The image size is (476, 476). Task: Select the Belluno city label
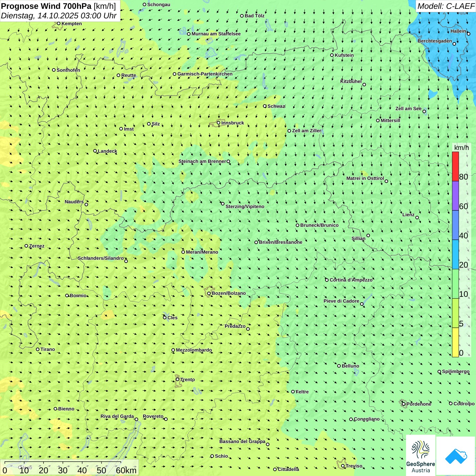350,366
